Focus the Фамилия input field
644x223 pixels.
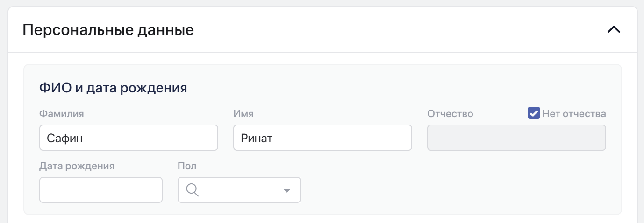[129, 138]
